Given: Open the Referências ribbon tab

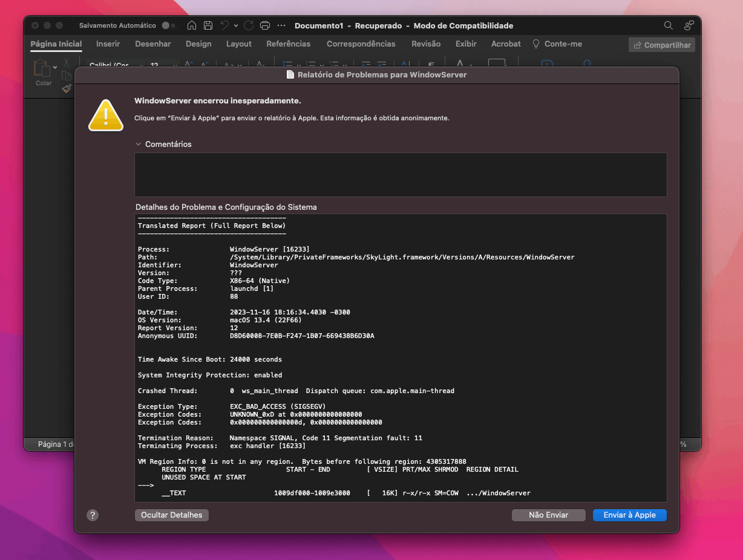Looking at the screenshot, I should pyautogui.click(x=289, y=44).
